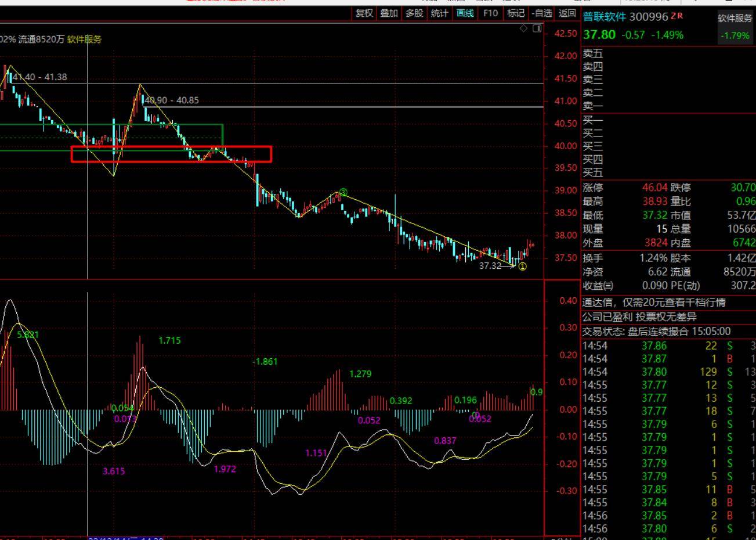The height and width of the screenshot is (540, 756).
Task: Open F10 company information
Action: coord(490,13)
